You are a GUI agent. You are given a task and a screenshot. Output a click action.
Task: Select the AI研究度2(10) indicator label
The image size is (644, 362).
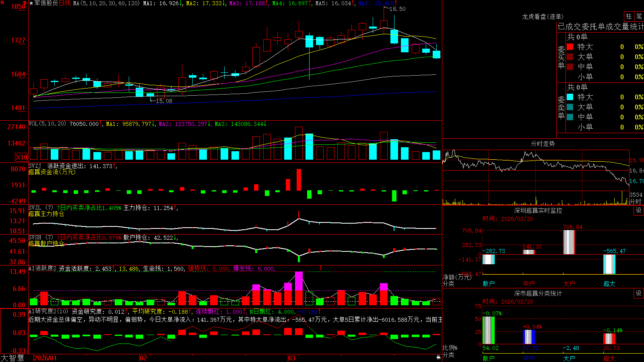point(49,311)
